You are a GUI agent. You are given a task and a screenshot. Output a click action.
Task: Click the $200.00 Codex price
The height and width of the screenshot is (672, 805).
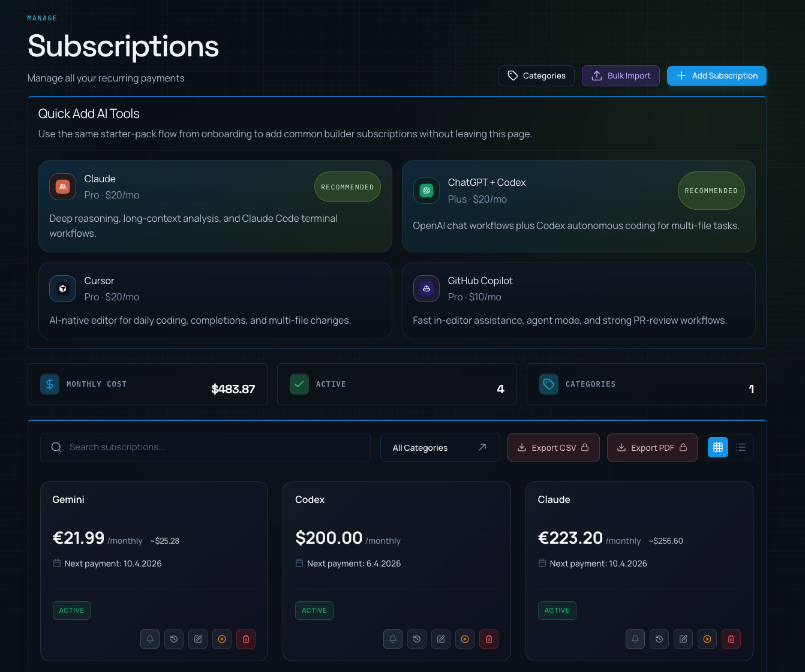(329, 538)
